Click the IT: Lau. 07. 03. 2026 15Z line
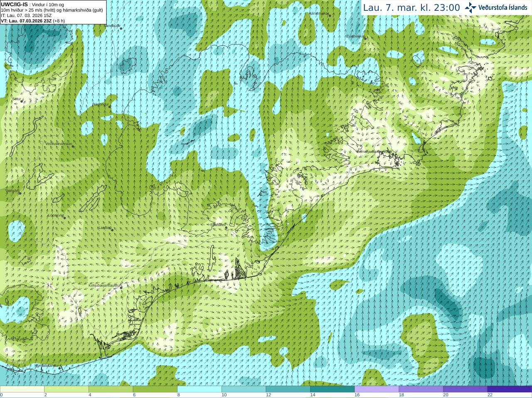 [x=26, y=15]
